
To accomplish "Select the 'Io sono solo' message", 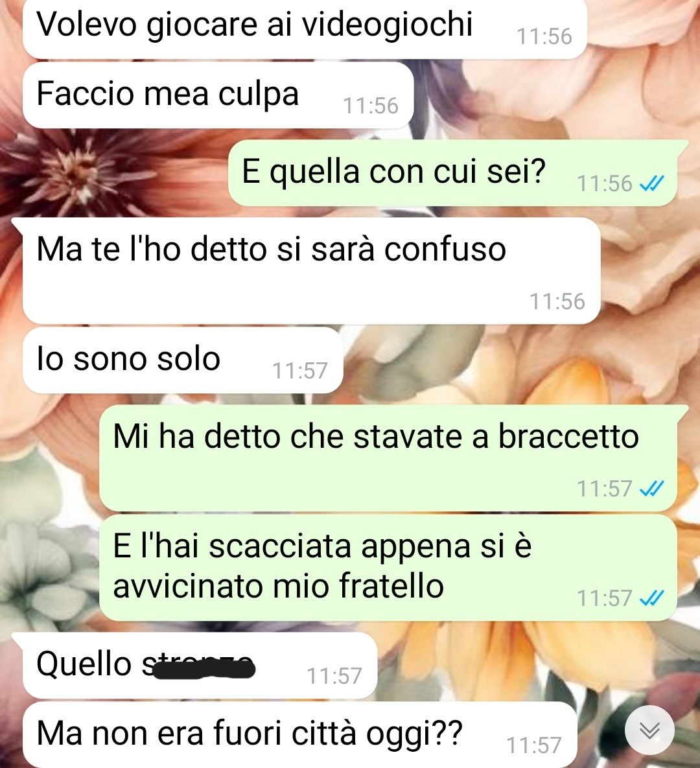I will (183, 360).
